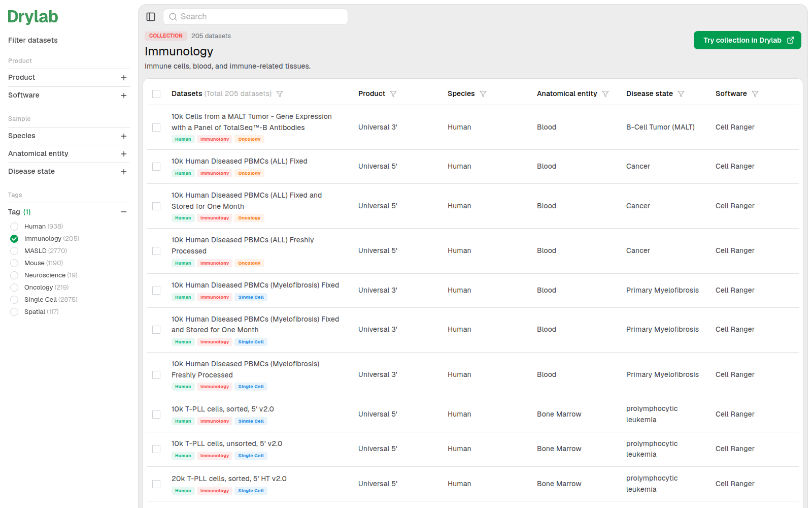The height and width of the screenshot is (508, 812).
Task: Click the search magnifier icon
Action: [173, 17]
